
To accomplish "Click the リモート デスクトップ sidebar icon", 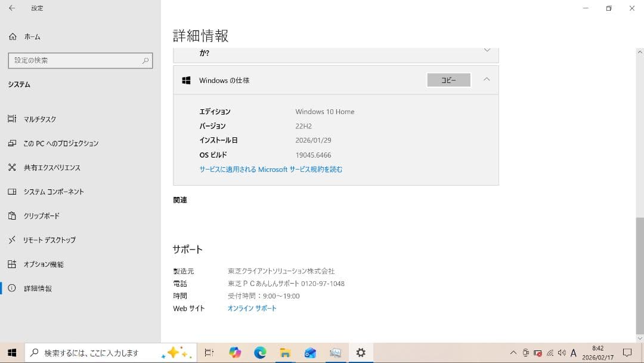I will (12, 239).
